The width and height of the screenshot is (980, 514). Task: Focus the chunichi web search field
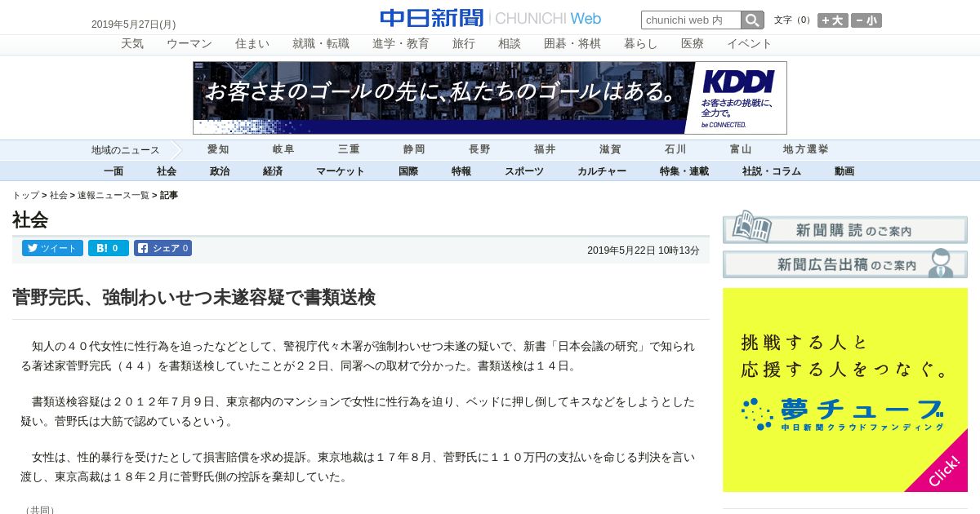pyautogui.click(x=691, y=20)
